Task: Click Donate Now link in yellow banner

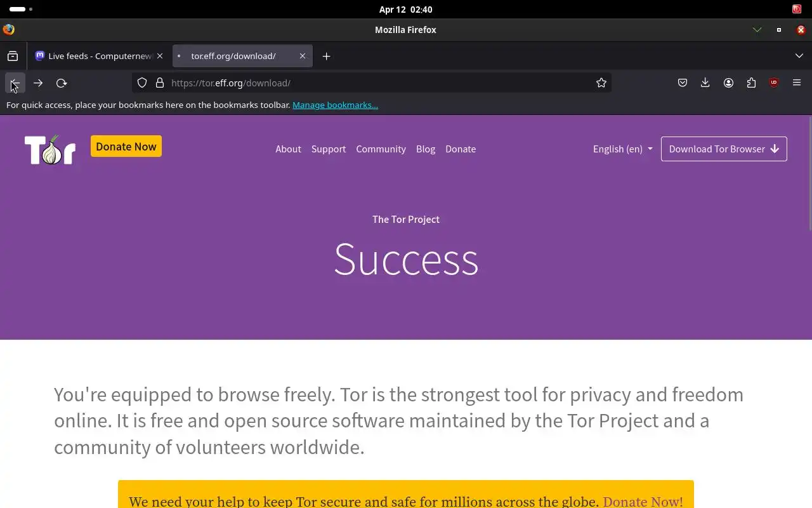Action: [643, 502]
